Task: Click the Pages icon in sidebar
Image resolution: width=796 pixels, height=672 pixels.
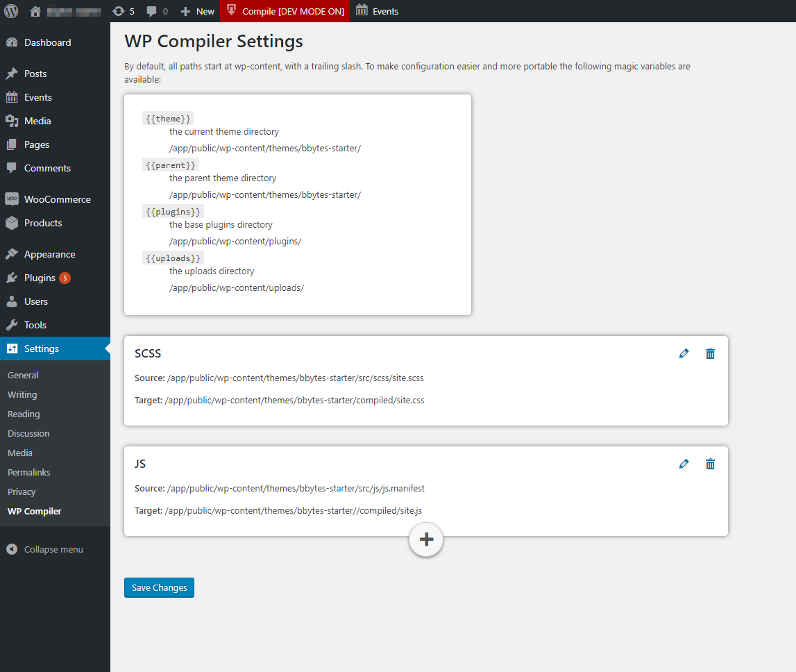Action: click(12, 145)
